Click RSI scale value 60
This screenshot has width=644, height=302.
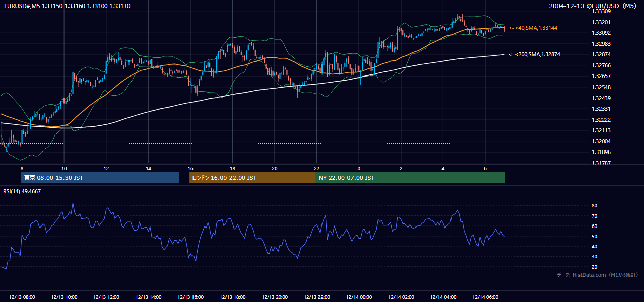[594, 226]
